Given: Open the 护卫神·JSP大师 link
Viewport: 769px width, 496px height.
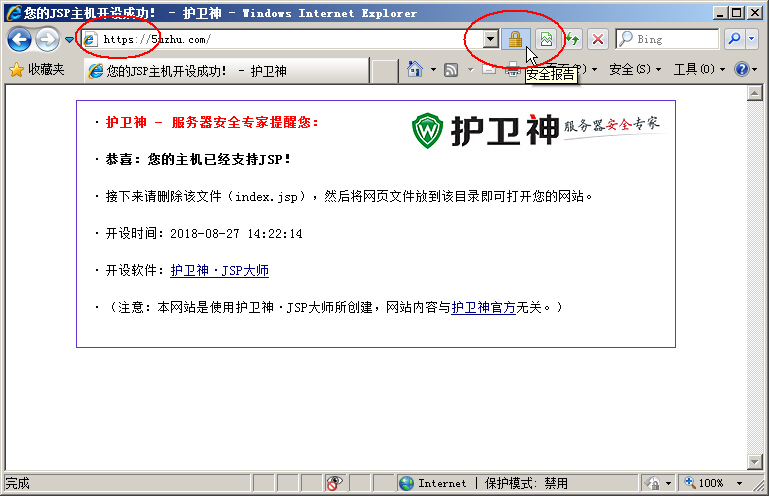Looking at the screenshot, I should [219, 270].
